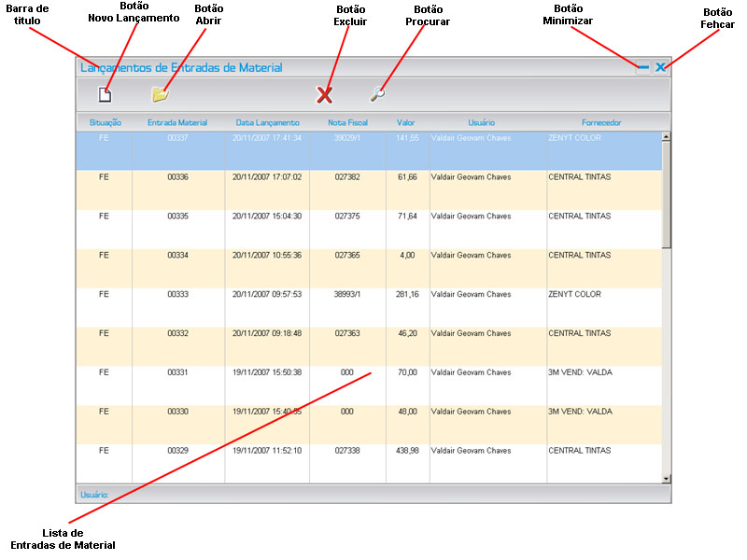Viewport: 747px width, 560px height.
Task: Minimize the Lançamentos window
Action: point(642,67)
